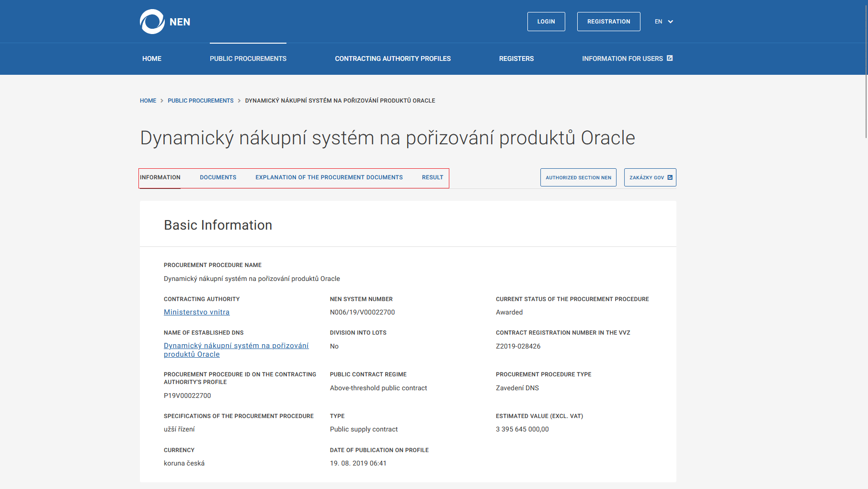View the Result tab
This screenshot has width=868, height=489.
(433, 177)
